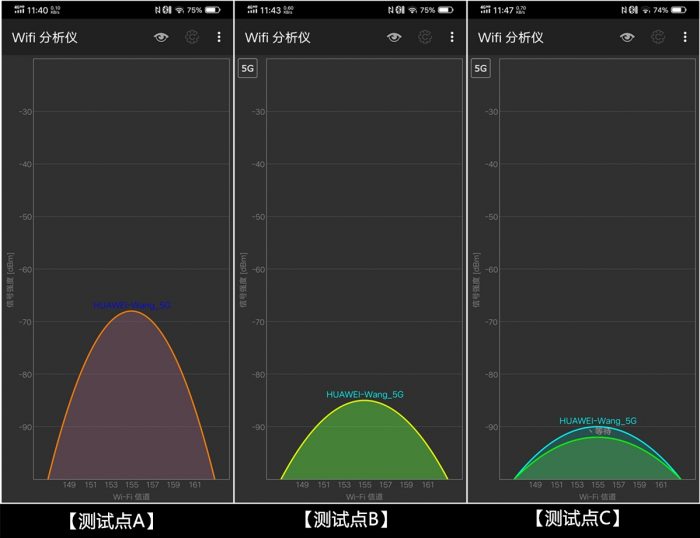Open three-dot overflow menu in test point A
Screen dimensions: 700x538
click(219, 37)
